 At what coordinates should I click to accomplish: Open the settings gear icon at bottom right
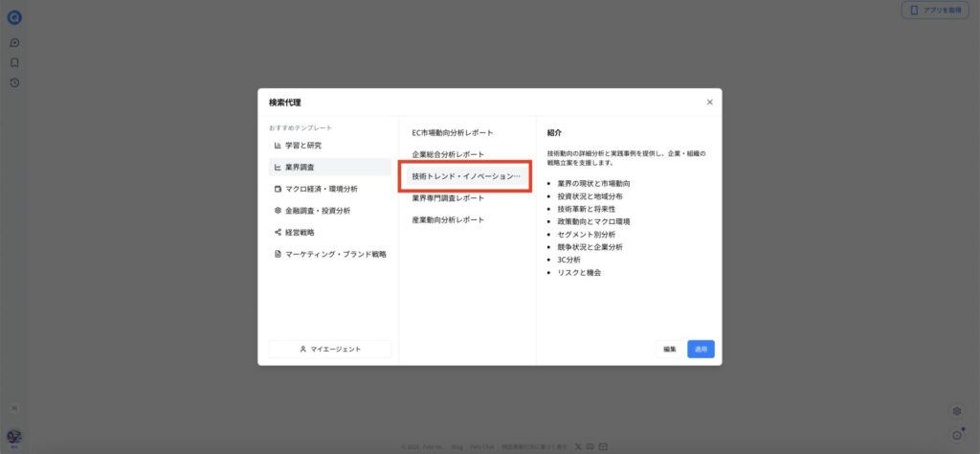click(956, 411)
